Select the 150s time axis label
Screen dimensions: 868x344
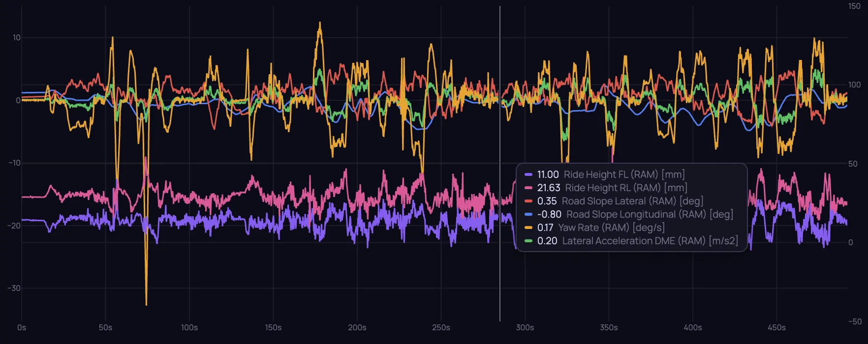pyautogui.click(x=273, y=328)
